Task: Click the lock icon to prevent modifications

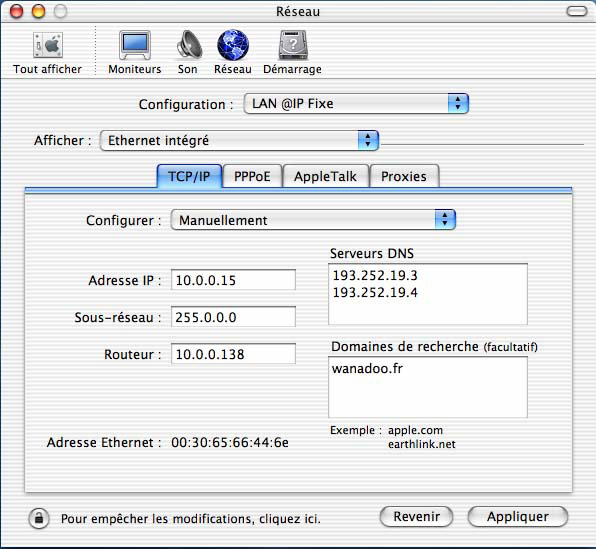Action: (x=39, y=518)
